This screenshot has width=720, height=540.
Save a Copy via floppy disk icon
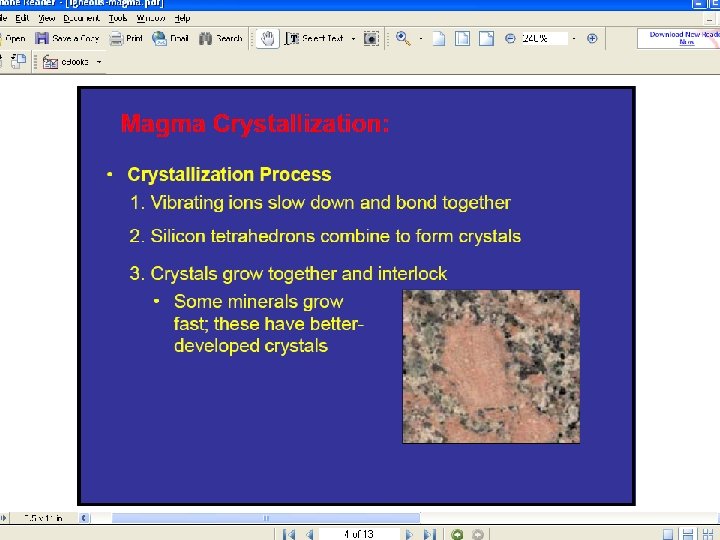(x=42, y=39)
